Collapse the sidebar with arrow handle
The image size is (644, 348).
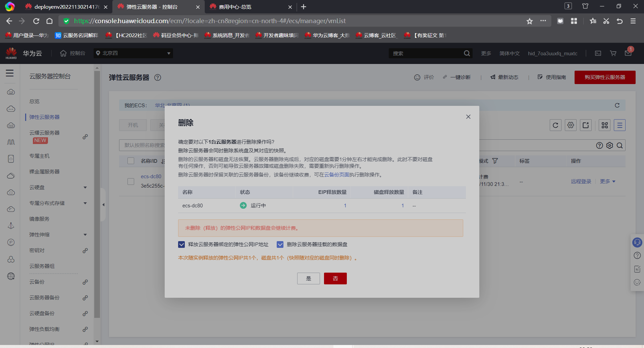[x=103, y=205]
